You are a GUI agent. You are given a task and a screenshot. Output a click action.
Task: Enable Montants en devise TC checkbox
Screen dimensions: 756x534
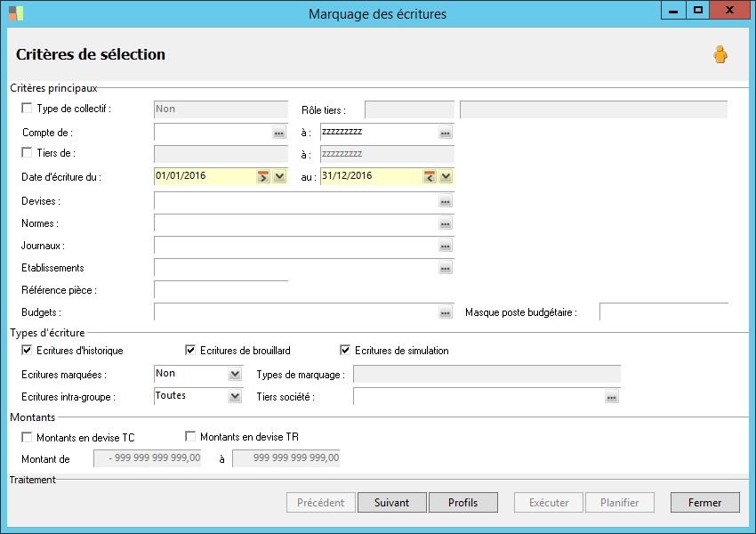point(27,437)
